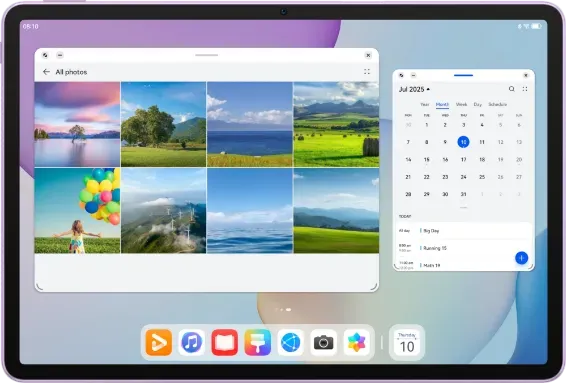Open the Calendar window's four-dot options menu
Image resolution: width=566 pixels, height=383 pixels.
525,89
